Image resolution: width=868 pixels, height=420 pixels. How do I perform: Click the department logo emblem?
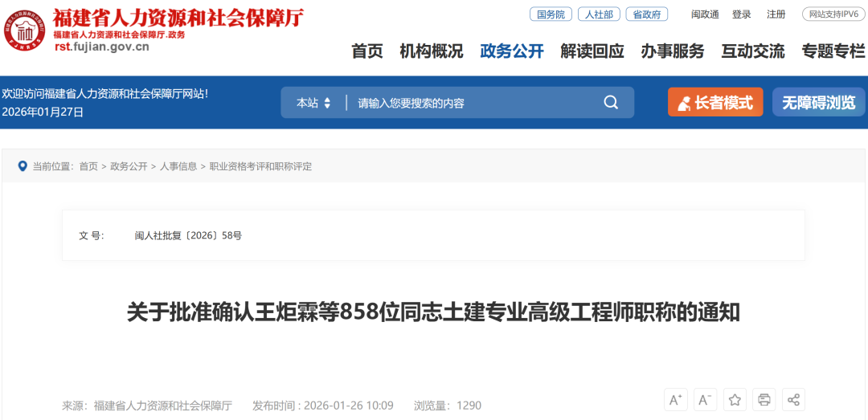[25, 31]
